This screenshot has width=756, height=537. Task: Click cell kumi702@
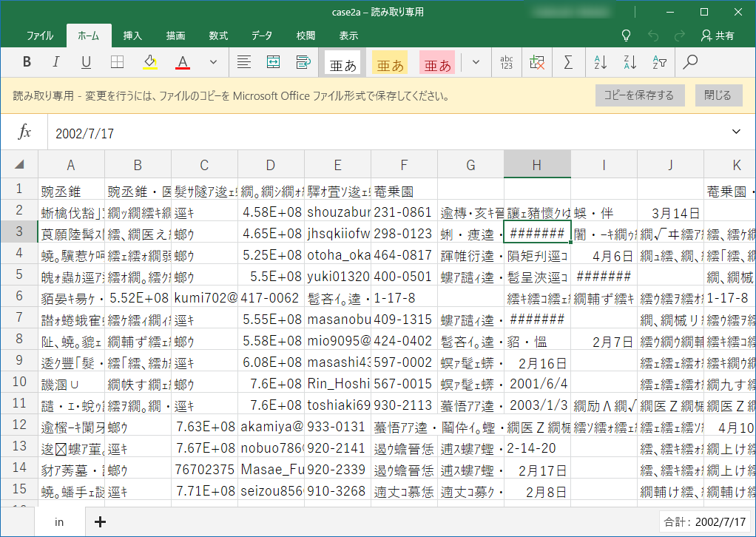coord(204,298)
